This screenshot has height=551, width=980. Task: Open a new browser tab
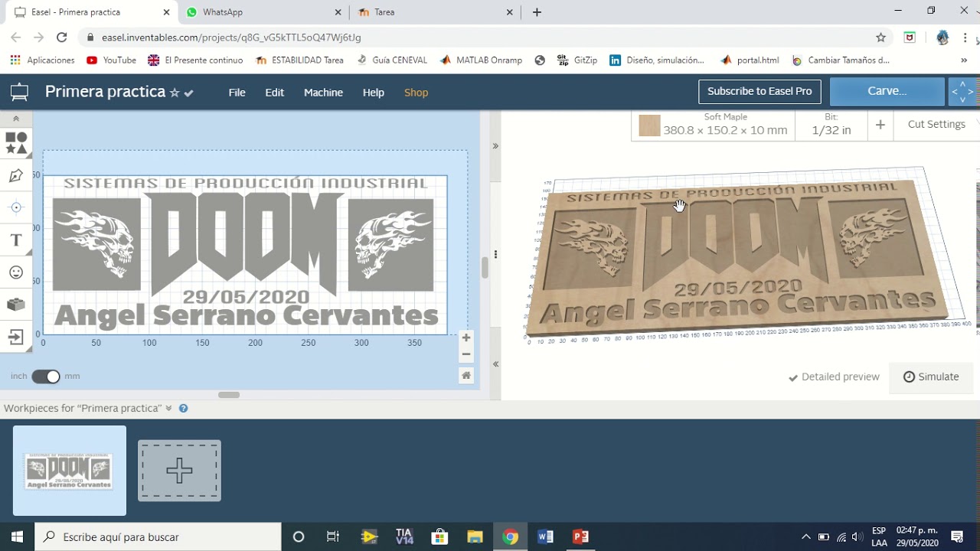[537, 12]
